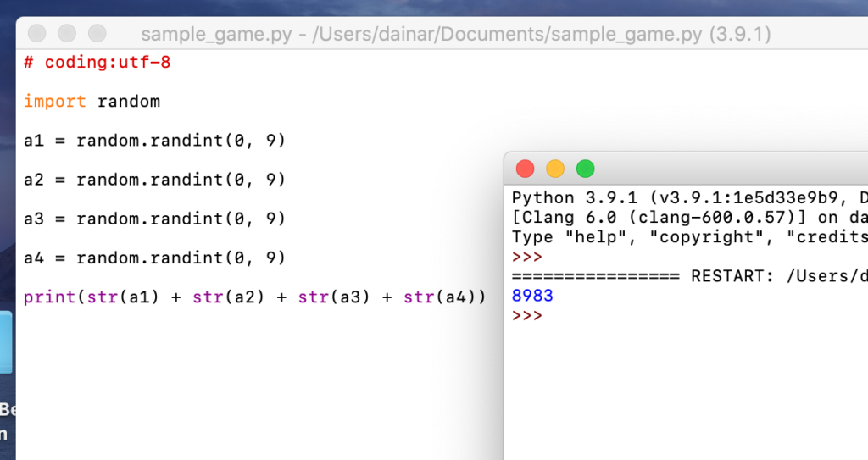Click the first >>> prompt above RESTART line
Viewport: 868px width, 460px height.
point(527,257)
